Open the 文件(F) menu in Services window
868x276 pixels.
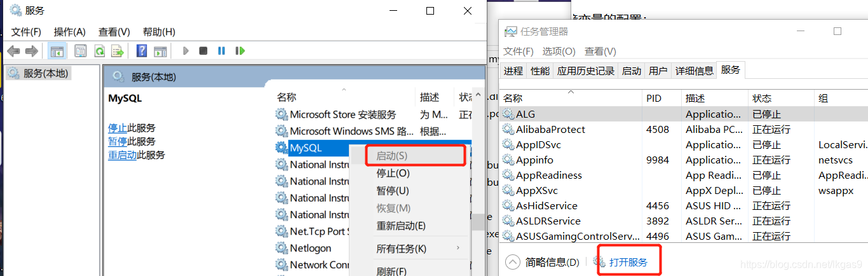pos(26,32)
